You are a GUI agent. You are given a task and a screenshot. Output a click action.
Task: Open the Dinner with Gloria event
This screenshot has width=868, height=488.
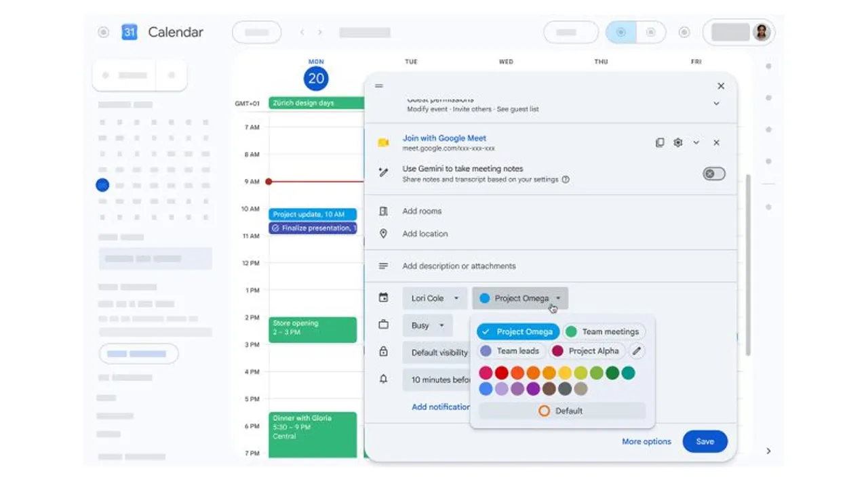point(313,434)
